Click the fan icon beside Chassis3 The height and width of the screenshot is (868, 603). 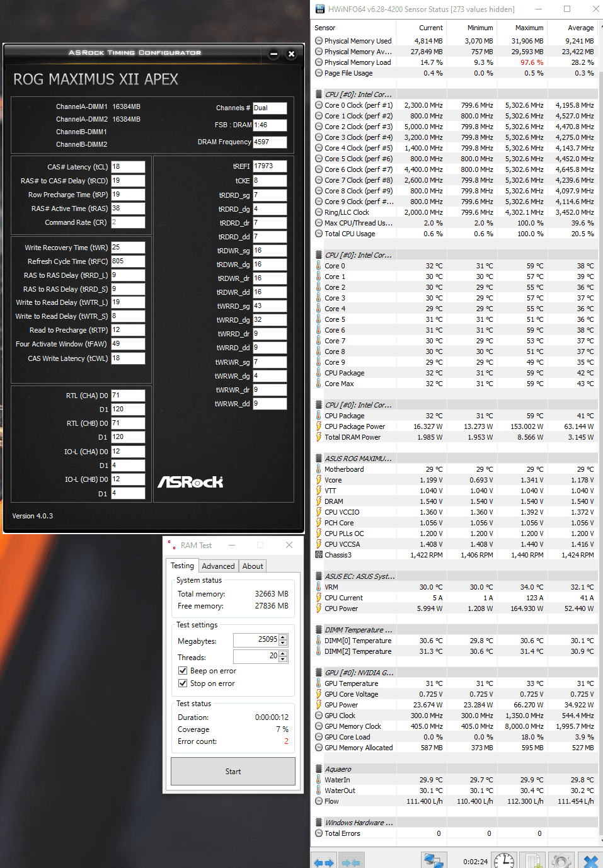(319, 555)
